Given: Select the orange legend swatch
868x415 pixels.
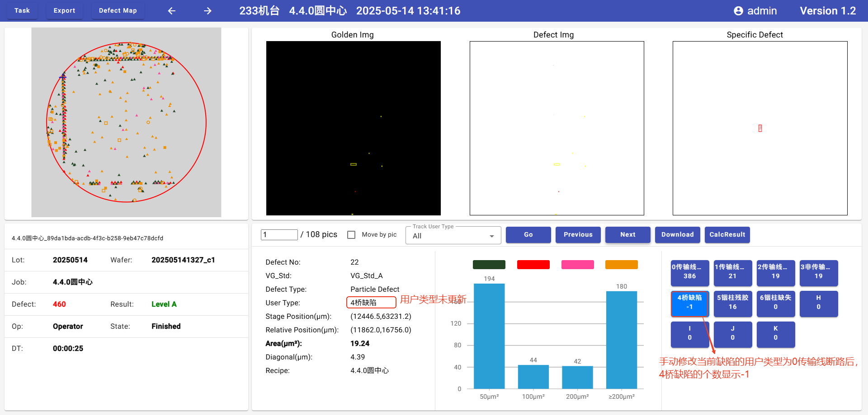Looking at the screenshot, I should coord(621,265).
